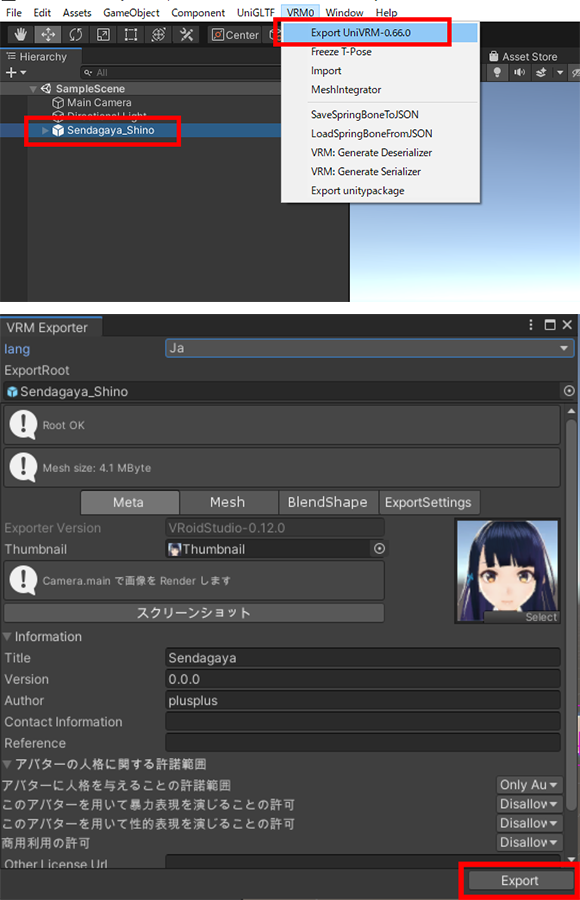
Task: Select the combined Transform tool
Action: (158, 34)
